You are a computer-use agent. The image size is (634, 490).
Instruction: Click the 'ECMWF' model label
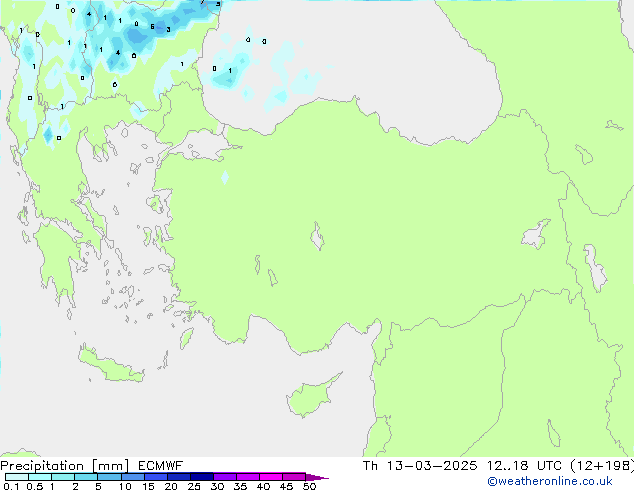[160, 466]
